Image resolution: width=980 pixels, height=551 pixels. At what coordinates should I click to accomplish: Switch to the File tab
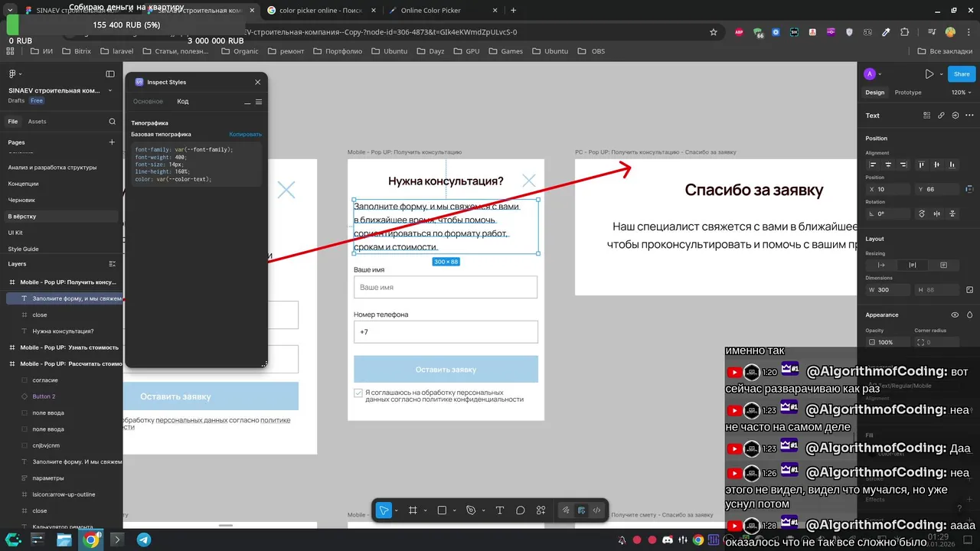(13, 122)
